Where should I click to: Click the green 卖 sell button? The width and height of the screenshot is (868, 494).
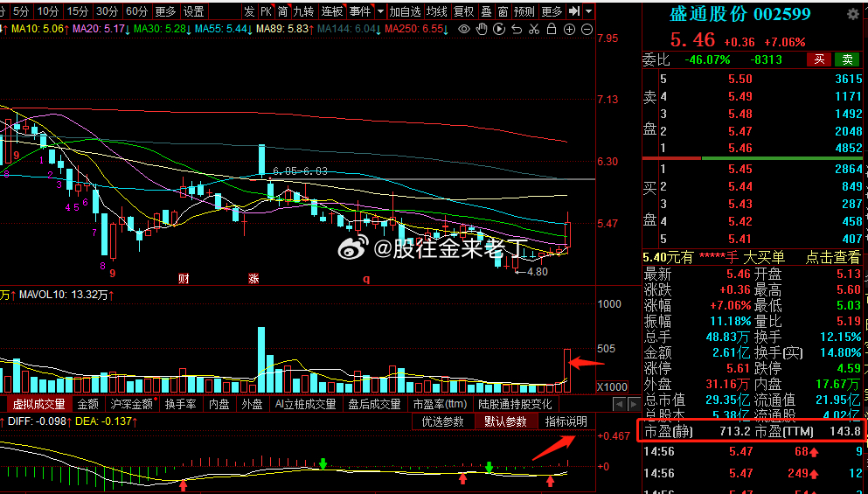pyautogui.click(x=847, y=59)
